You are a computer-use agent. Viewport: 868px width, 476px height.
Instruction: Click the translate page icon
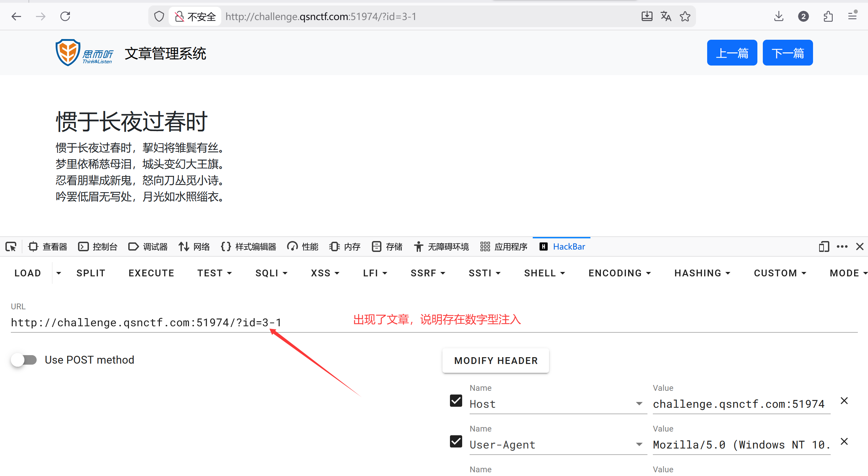pos(666,16)
